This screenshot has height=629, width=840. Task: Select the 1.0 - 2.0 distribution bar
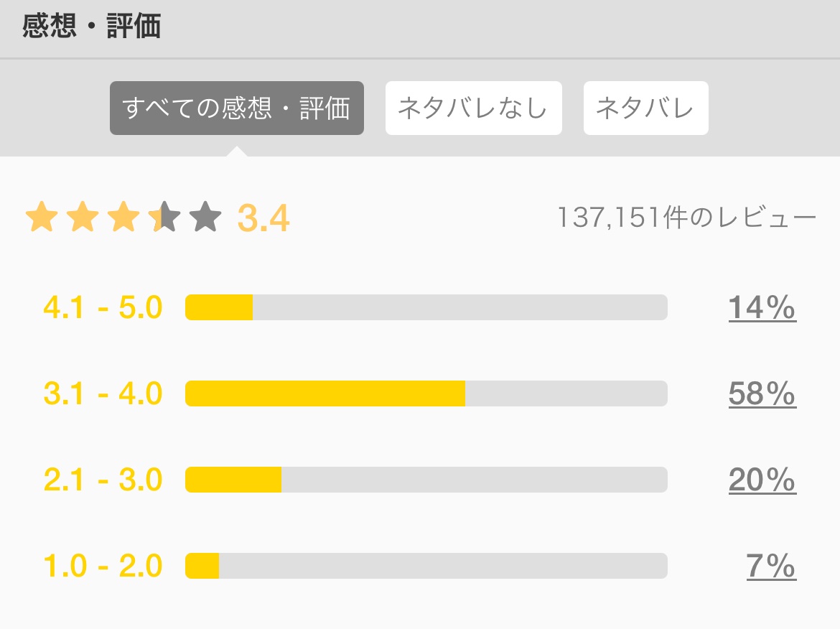tap(426, 566)
